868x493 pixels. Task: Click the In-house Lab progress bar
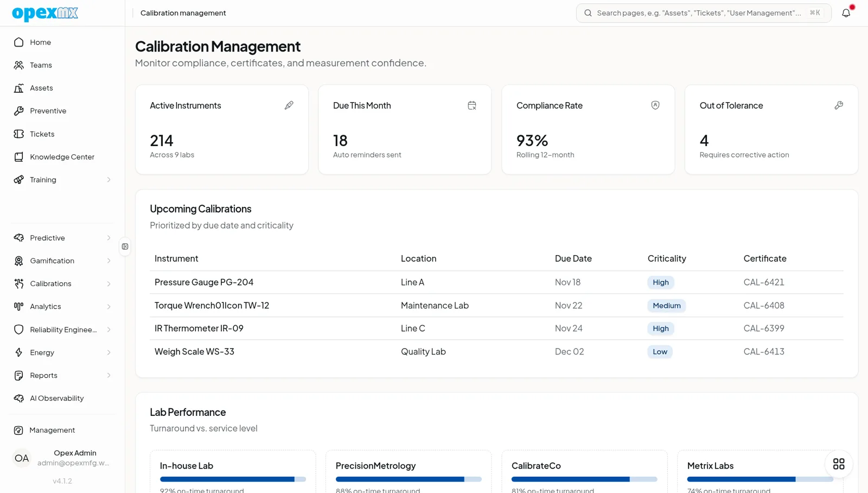point(233,479)
